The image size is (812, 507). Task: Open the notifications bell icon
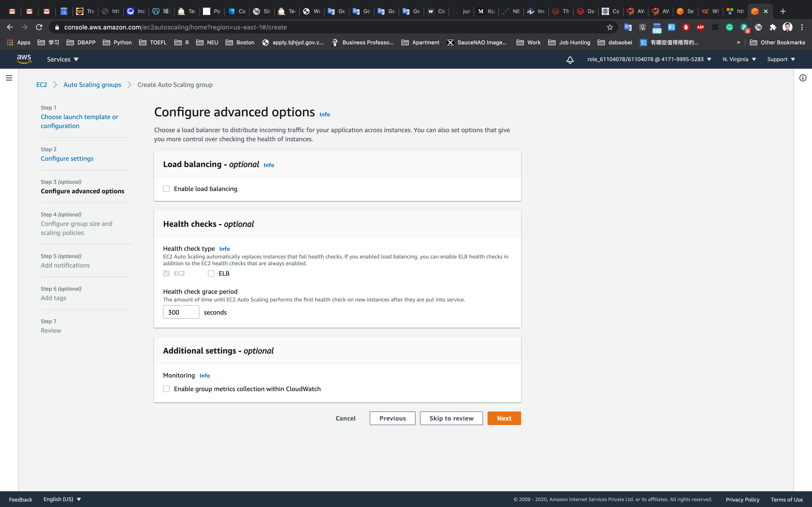pyautogui.click(x=570, y=60)
